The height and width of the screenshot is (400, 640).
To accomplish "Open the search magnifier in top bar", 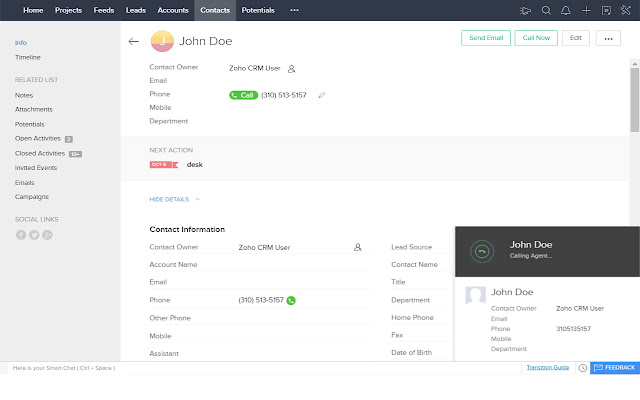I will 546,10.
